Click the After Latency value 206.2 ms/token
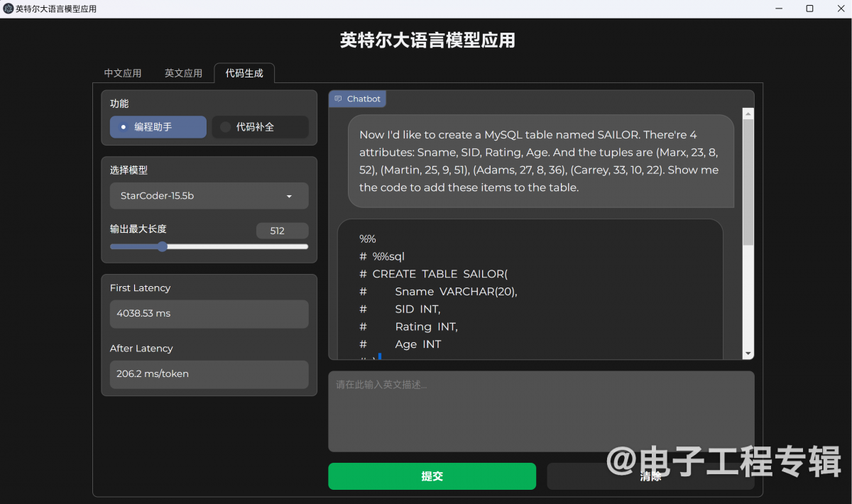The image size is (852, 504). point(209,374)
